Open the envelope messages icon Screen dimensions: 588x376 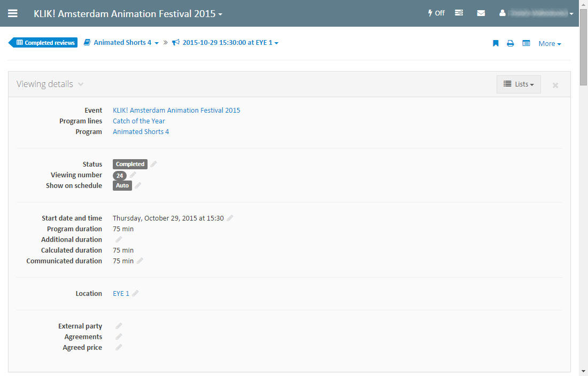pyautogui.click(x=481, y=13)
